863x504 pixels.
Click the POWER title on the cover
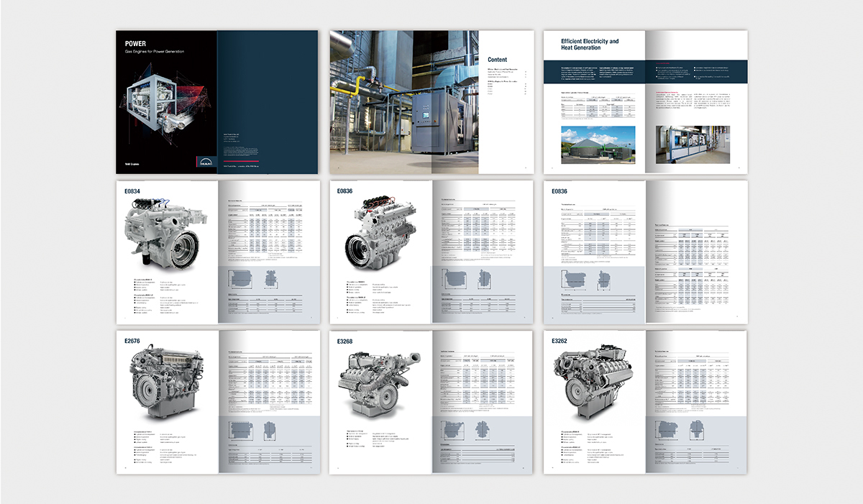point(135,44)
